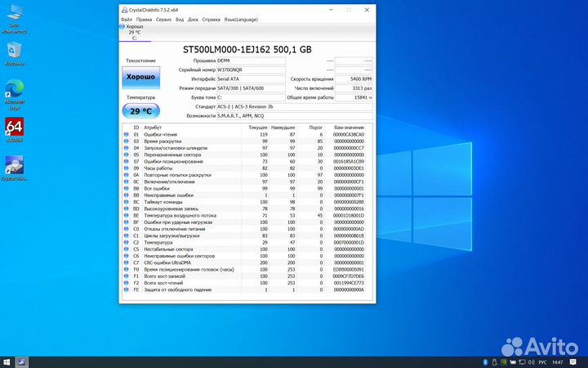Click the volume speaker tray icon

pos(531,362)
